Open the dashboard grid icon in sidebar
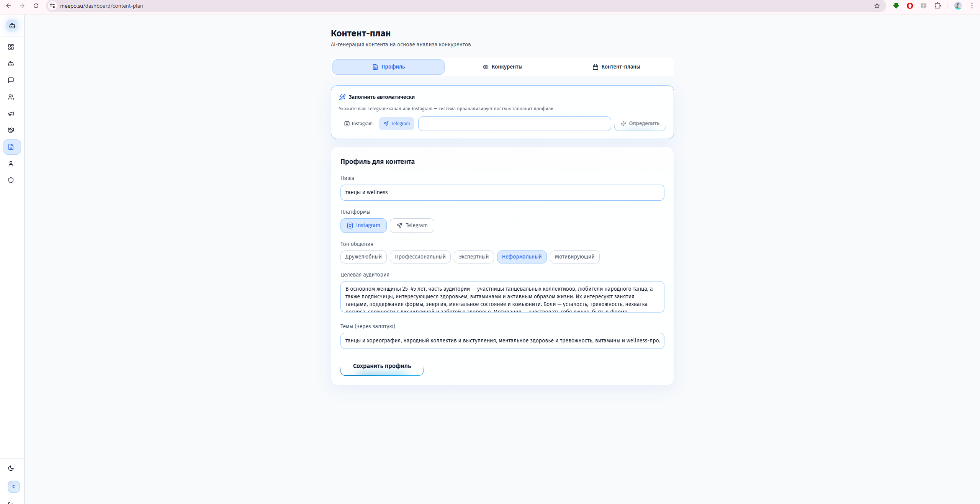 (x=11, y=47)
